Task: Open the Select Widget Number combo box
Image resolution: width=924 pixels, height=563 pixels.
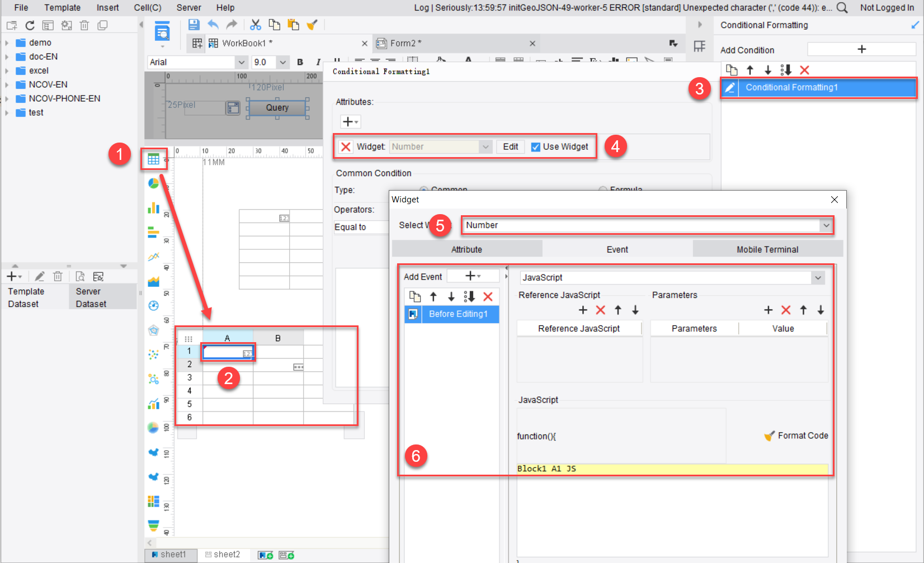Action: pyautogui.click(x=648, y=225)
